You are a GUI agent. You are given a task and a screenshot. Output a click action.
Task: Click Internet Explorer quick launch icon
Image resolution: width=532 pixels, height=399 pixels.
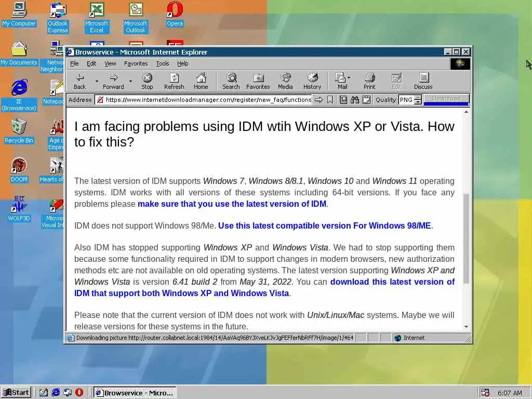coord(55,393)
